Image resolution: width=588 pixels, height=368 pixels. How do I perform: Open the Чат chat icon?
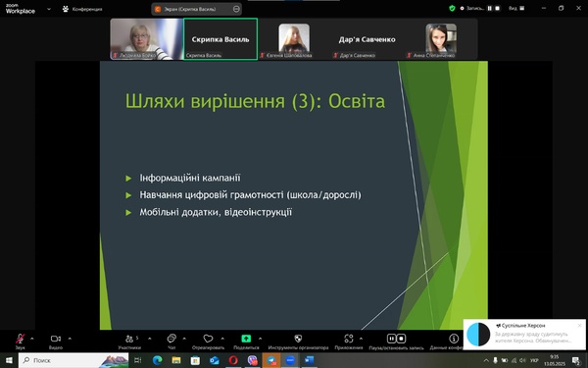171,339
